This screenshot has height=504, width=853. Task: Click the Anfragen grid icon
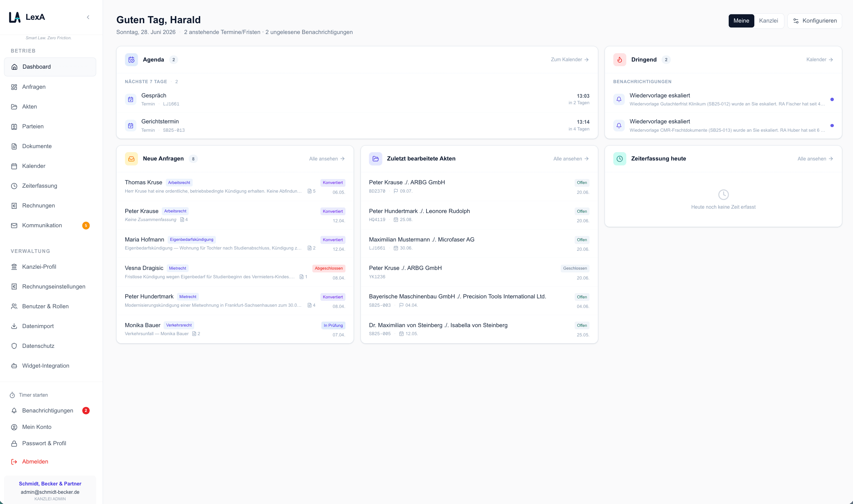pyautogui.click(x=14, y=87)
